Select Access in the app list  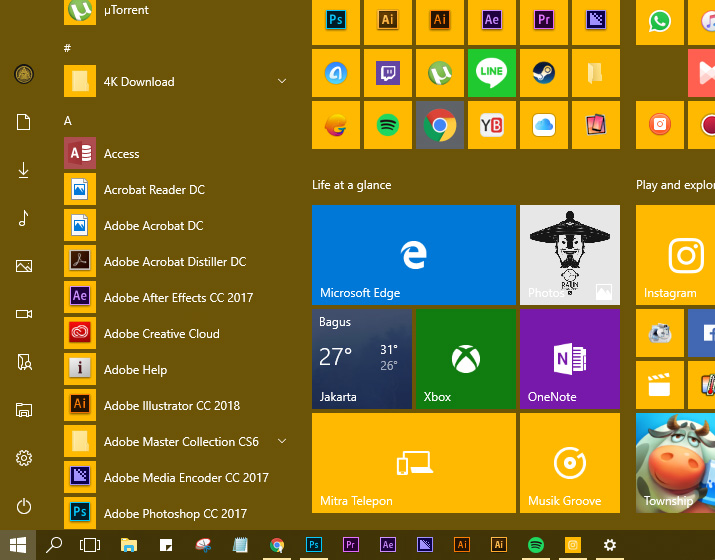[x=121, y=153]
